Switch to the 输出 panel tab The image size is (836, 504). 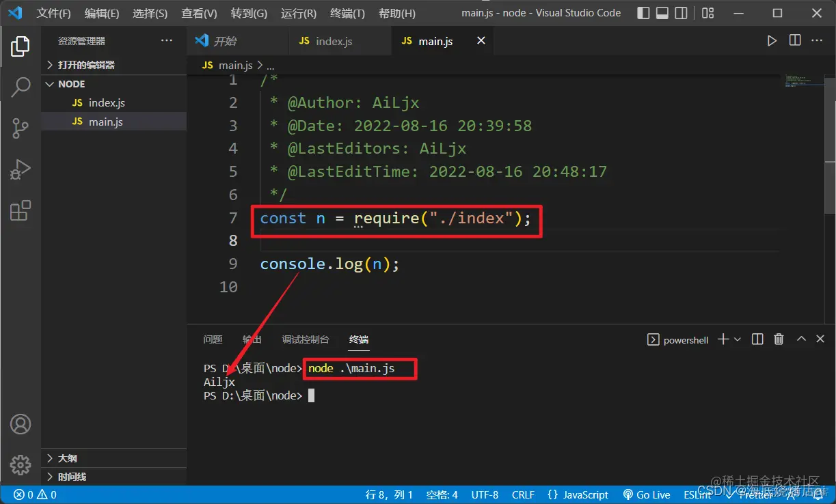[x=252, y=339]
